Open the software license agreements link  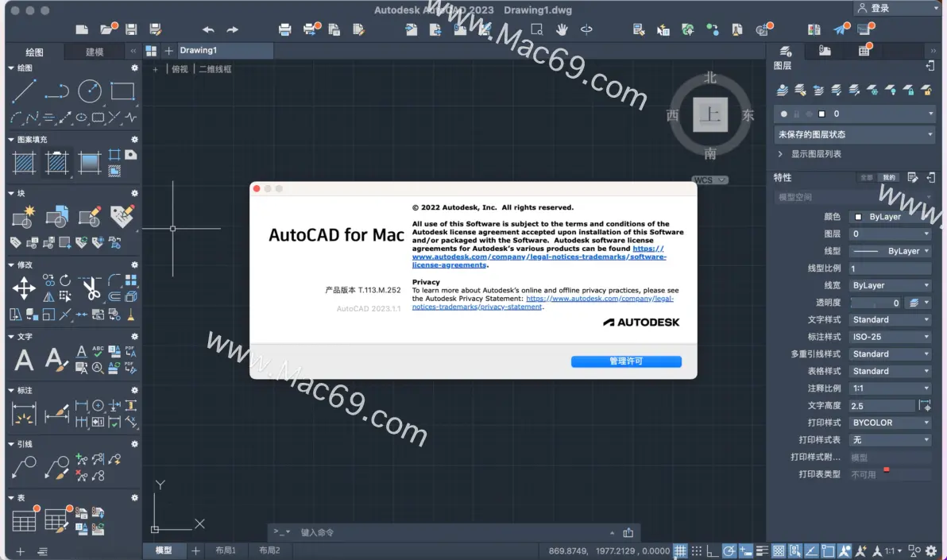539,257
